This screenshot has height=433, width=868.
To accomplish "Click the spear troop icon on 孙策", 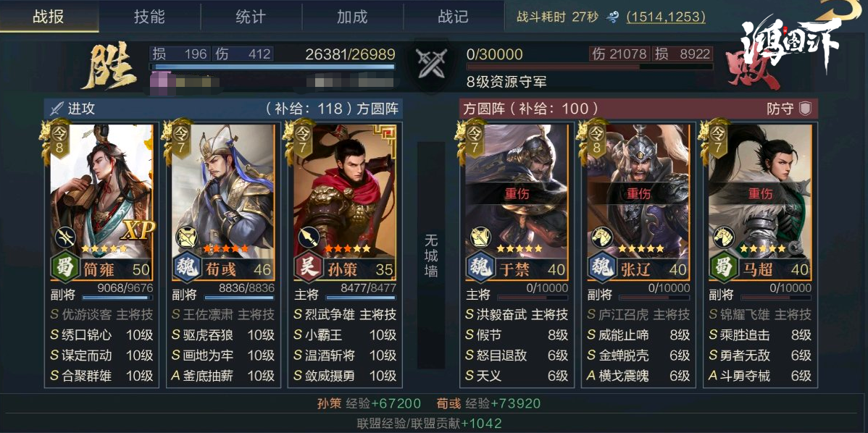I will (309, 237).
